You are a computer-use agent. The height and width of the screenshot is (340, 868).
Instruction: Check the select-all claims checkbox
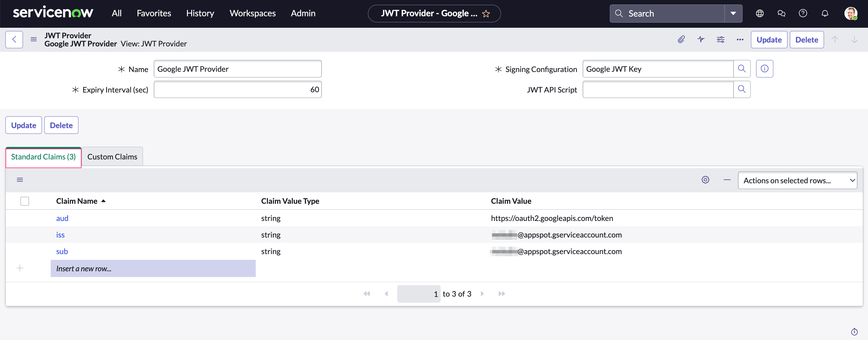(25, 201)
